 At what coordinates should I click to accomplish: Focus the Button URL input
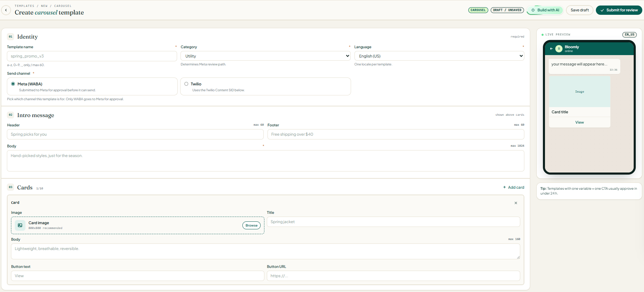point(393,276)
